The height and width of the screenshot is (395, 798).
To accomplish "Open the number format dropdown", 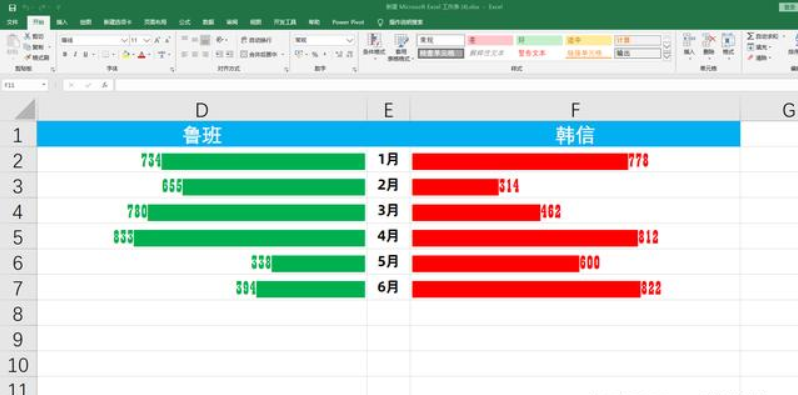I will point(350,40).
